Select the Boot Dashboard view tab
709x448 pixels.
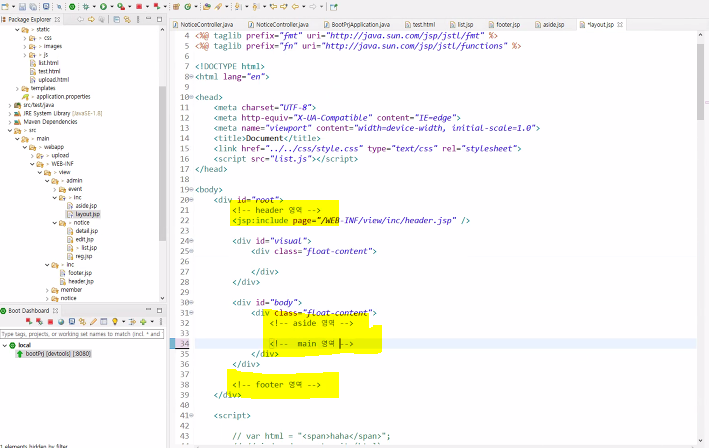click(29, 311)
